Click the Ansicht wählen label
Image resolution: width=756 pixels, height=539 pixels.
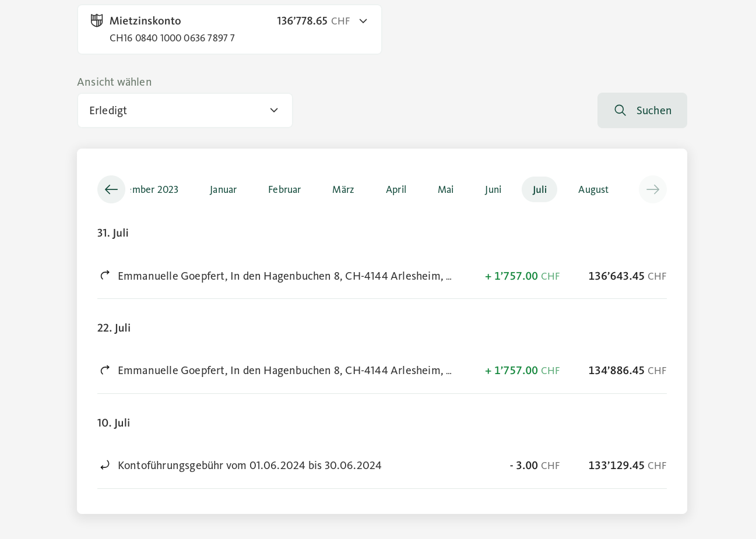tap(114, 82)
